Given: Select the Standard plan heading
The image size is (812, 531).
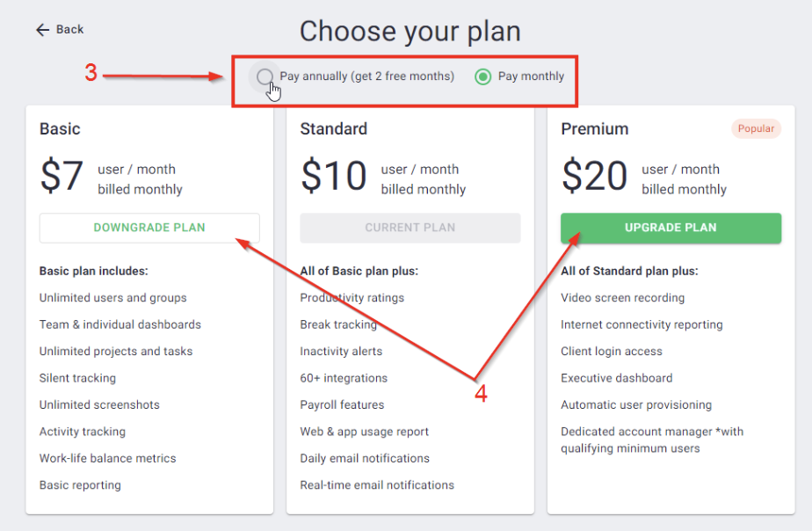Looking at the screenshot, I should click(x=334, y=128).
